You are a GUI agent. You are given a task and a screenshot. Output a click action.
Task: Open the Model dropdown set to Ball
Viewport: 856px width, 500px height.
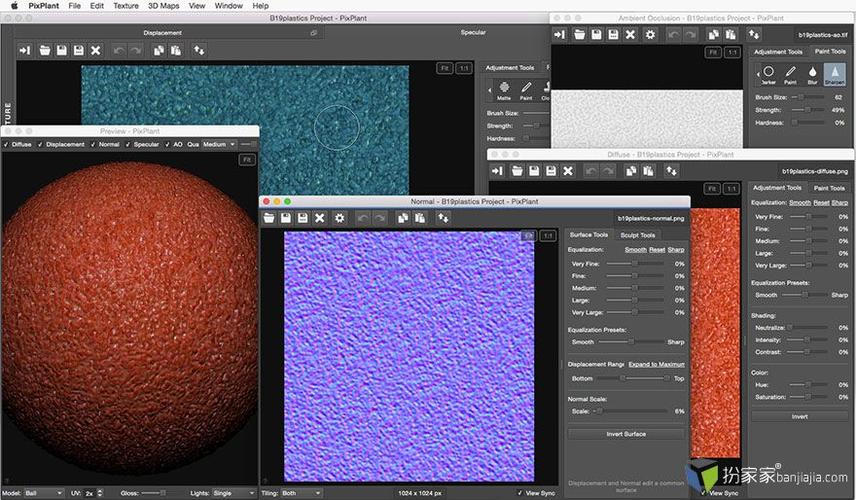click(46, 493)
